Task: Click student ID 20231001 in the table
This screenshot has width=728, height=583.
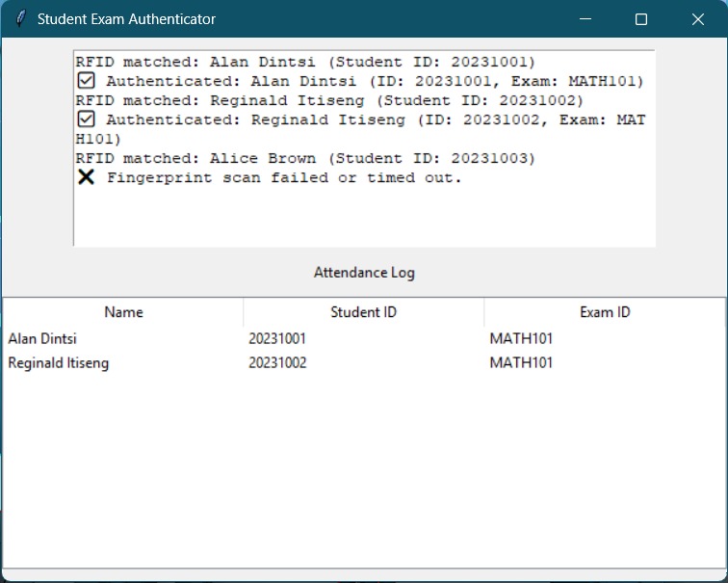Action: click(x=277, y=338)
